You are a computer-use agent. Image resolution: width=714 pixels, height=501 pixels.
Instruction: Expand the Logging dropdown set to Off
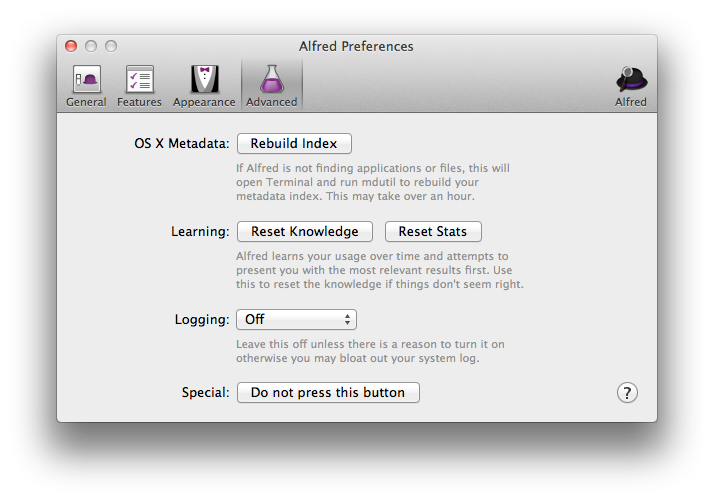(x=296, y=320)
